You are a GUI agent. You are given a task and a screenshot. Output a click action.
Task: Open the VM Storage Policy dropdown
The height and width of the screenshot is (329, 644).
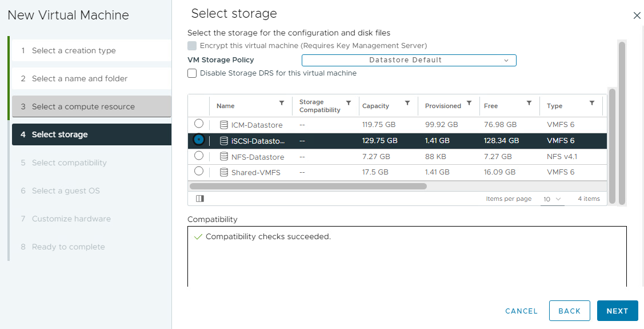click(x=409, y=60)
